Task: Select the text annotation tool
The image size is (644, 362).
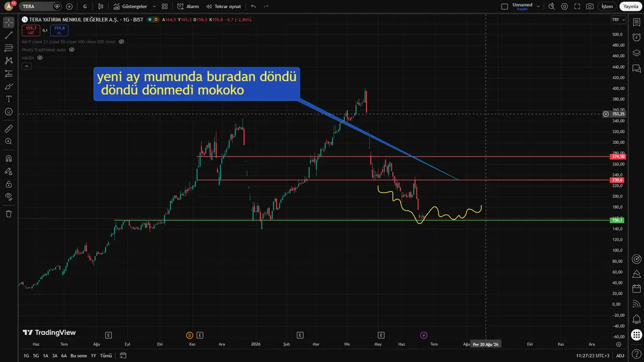Action: coord(9,99)
